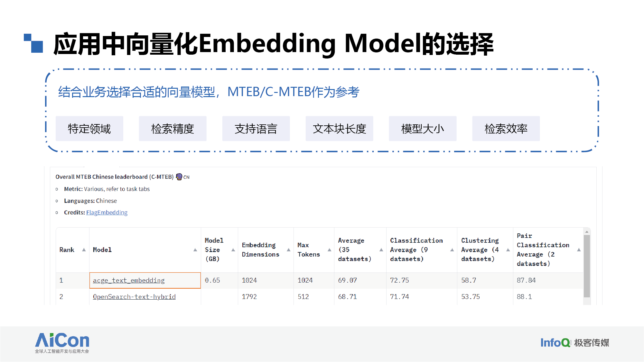The width and height of the screenshot is (644, 362).
Task: Click the table scrollbar up arrow
Action: pos(587,231)
